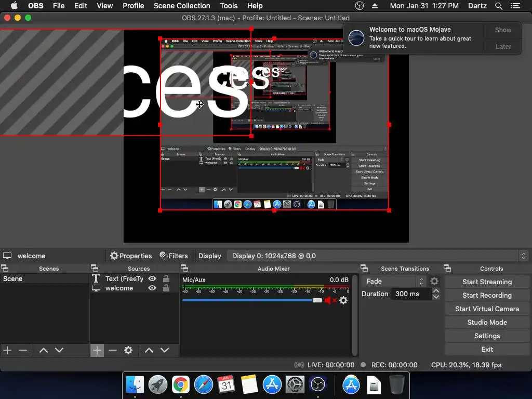
Task: Pop out the Scenes dock panel icon
Action: click(5, 269)
